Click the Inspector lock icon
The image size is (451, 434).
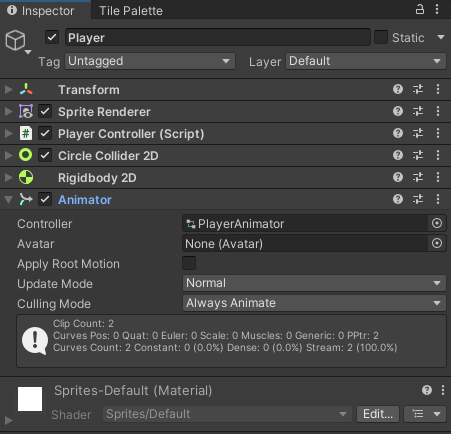pos(420,9)
